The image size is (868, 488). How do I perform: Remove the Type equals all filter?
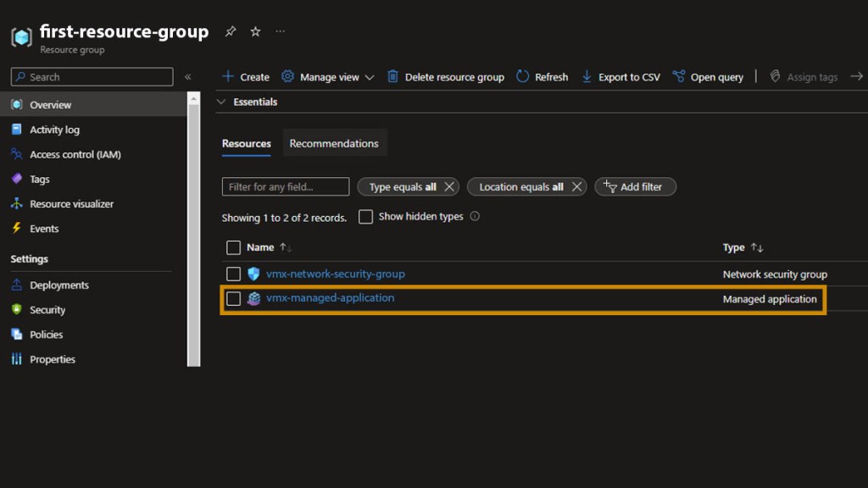[449, 187]
